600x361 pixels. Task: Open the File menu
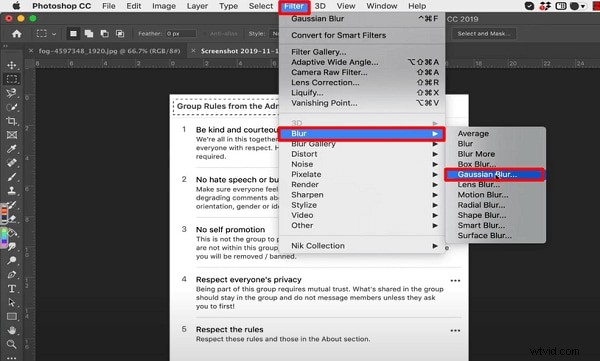click(x=109, y=6)
